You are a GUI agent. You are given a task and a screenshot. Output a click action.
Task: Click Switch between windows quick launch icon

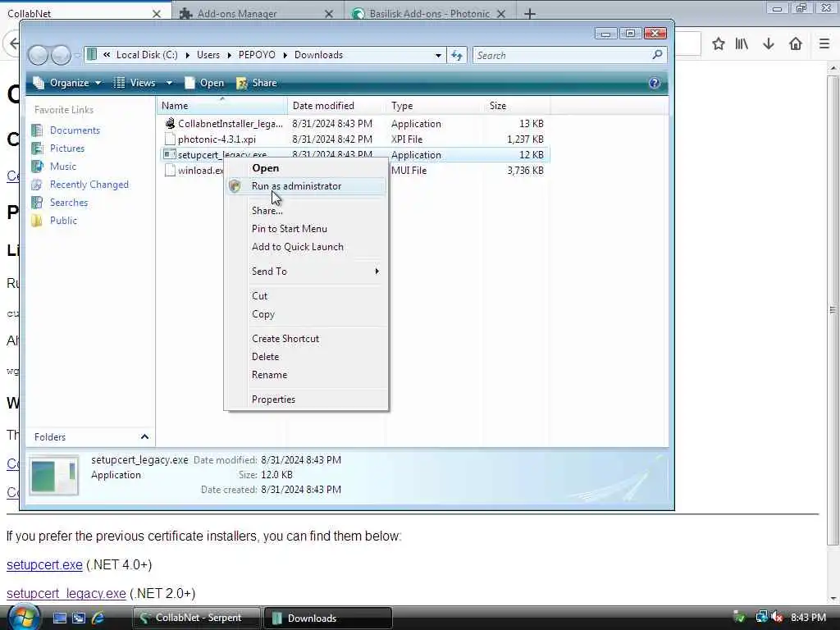coord(79,618)
